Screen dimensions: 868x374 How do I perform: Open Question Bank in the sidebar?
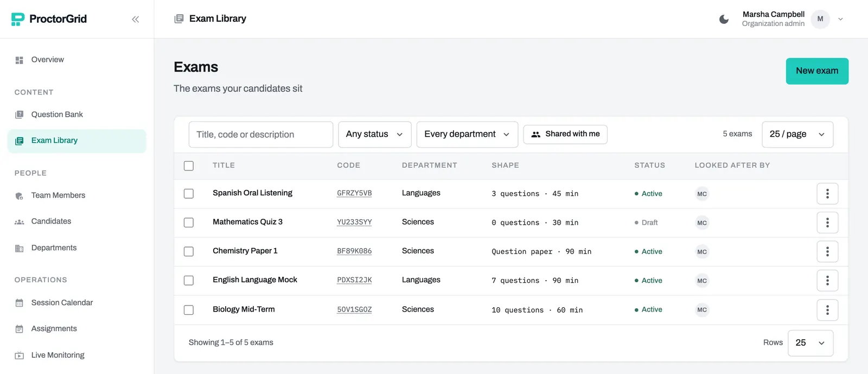[77, 115]
